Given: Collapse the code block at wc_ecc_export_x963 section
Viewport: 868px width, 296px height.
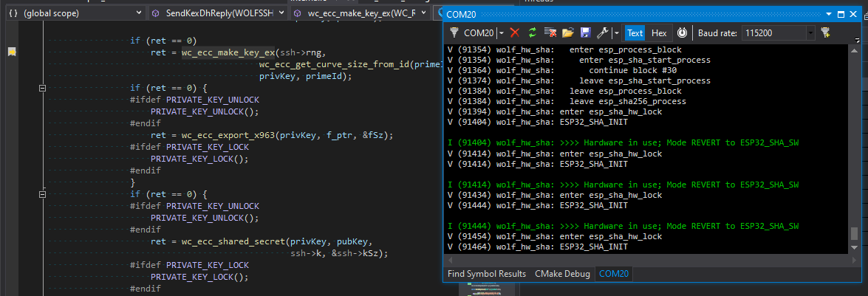Looking at the screenshot, I should pyautogui.click(x=43, y=87).
